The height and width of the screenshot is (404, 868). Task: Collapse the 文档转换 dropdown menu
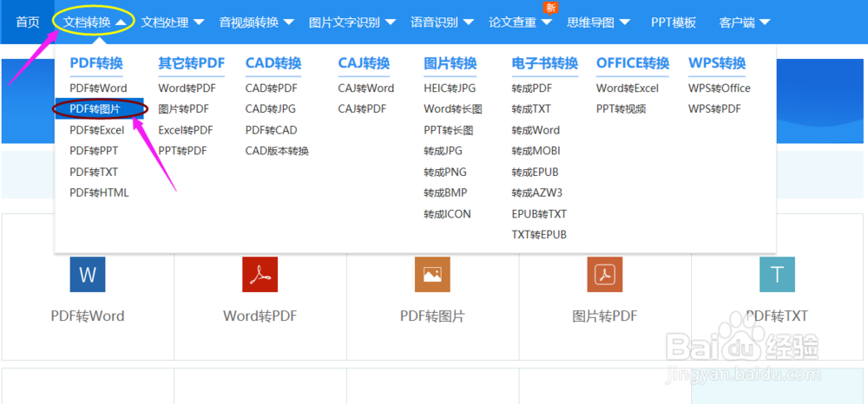point(93,22)
